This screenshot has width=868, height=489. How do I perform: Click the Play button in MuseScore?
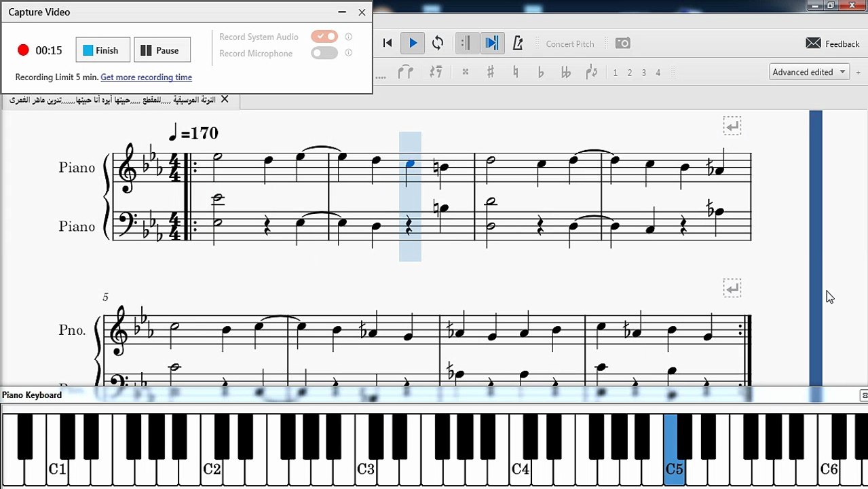[413, 43]
